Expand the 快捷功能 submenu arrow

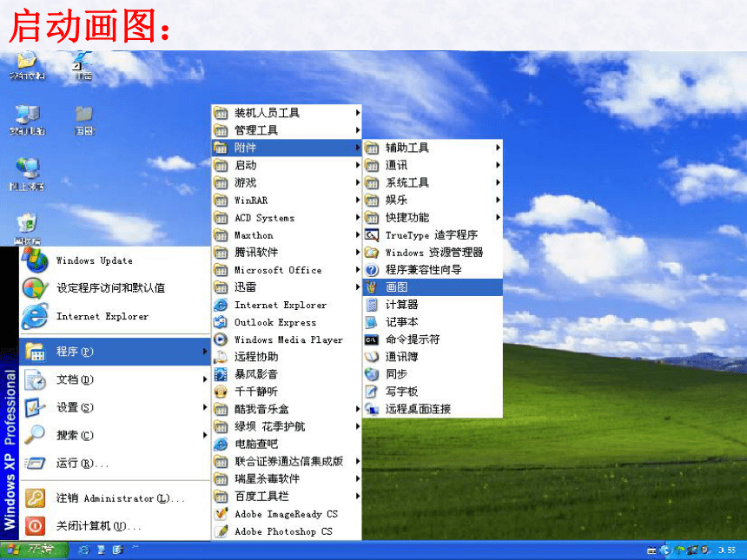coord(498,218)
